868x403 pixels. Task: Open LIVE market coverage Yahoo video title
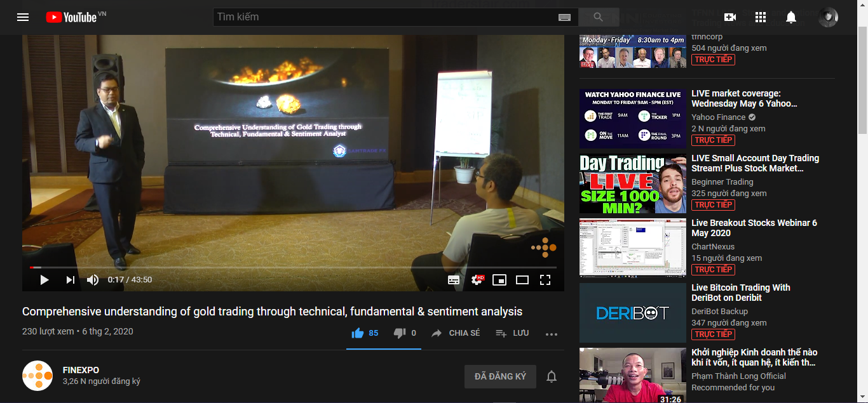point(744,98)
